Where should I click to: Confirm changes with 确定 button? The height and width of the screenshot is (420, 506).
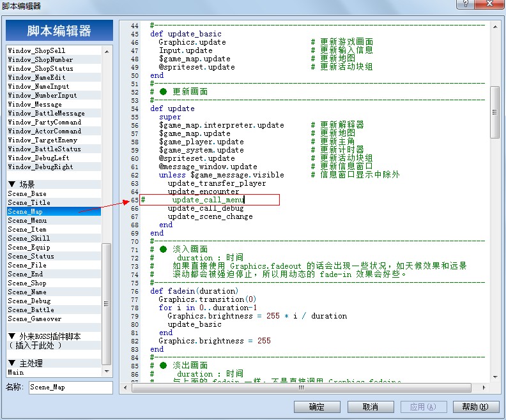point(317,407)
